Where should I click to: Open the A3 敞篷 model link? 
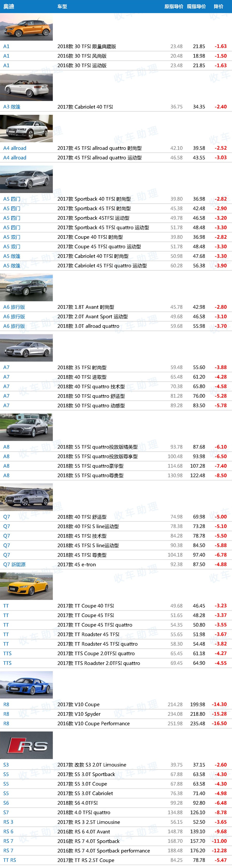[12, 107]
